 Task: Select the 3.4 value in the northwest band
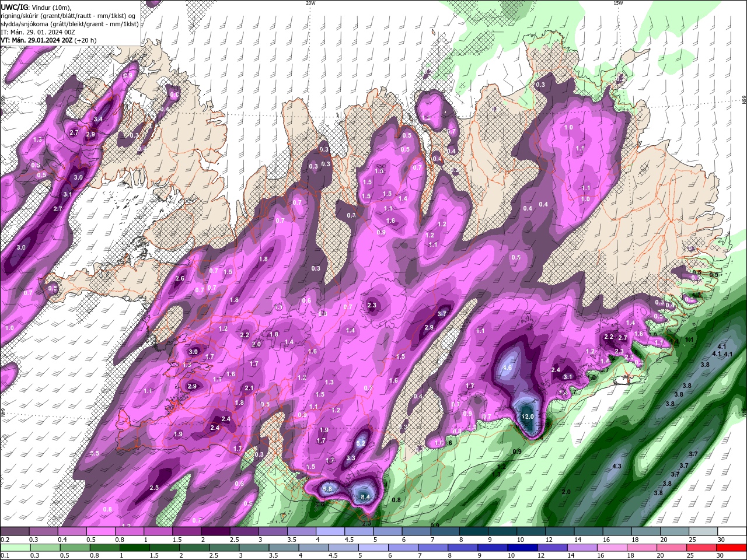pos(98,120)
